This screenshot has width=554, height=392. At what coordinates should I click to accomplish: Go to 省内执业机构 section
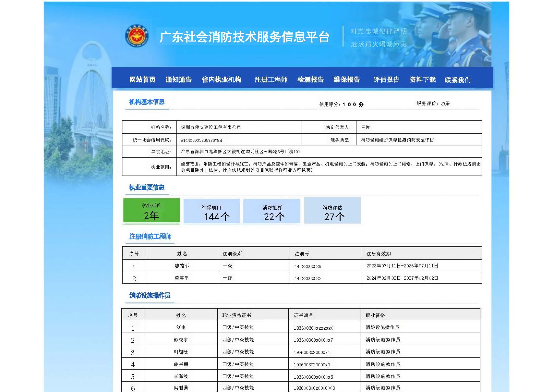tap(222, 80)
